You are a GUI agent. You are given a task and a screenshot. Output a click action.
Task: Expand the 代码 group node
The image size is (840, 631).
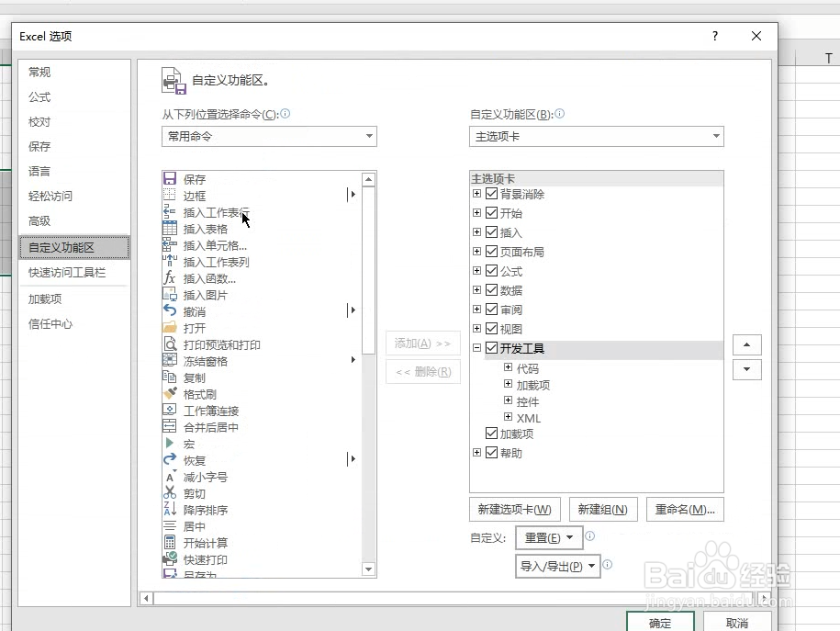coord(508,367)
